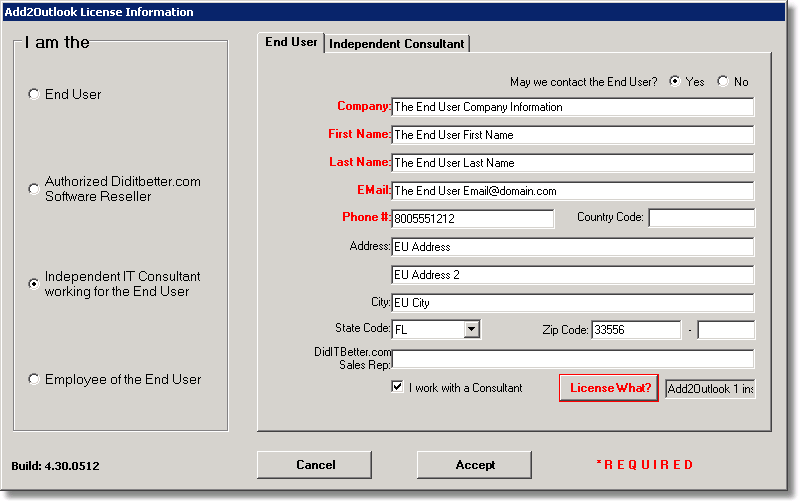Select the EMail input field
This screenshot has width=800, height=503.
[x=572, y=191]
